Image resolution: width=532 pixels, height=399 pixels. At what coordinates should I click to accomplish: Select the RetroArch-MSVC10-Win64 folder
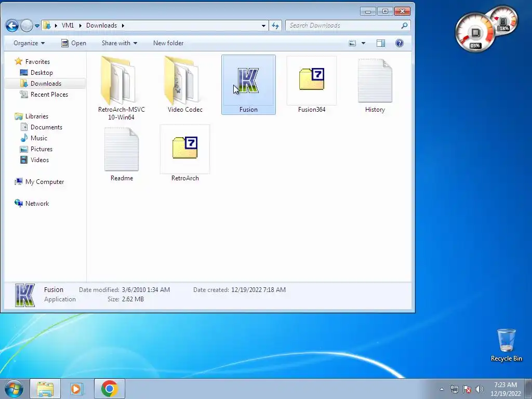pyautogui.click(x=122, y=87)
